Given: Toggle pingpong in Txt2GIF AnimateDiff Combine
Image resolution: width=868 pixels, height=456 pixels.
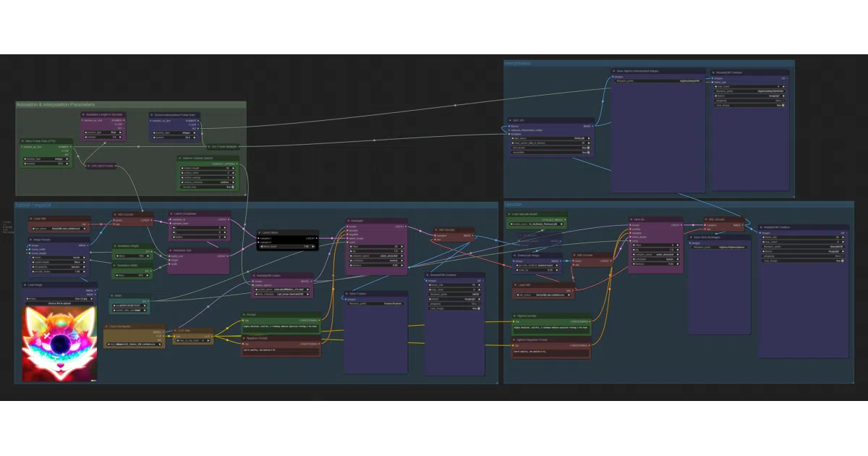Looking at the screenshot, I should point(455,304).
